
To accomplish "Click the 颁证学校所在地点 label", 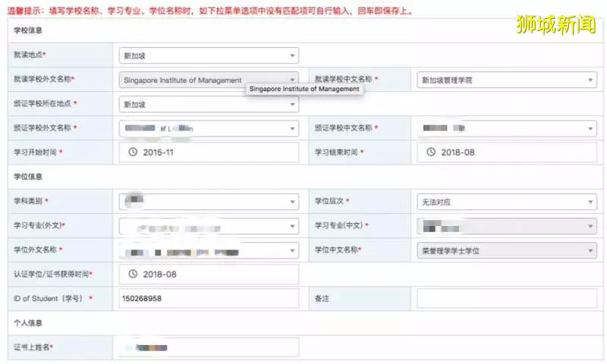I will [46, 103].
